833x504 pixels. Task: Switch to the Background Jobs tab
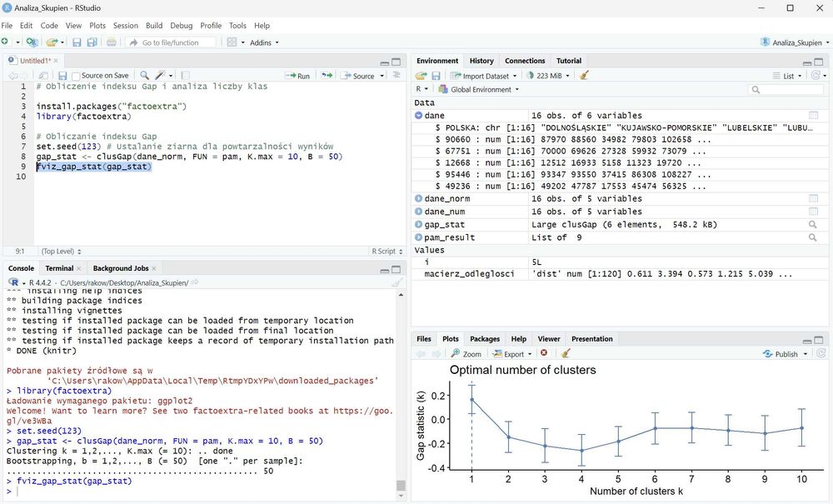[x=121, y=268]
